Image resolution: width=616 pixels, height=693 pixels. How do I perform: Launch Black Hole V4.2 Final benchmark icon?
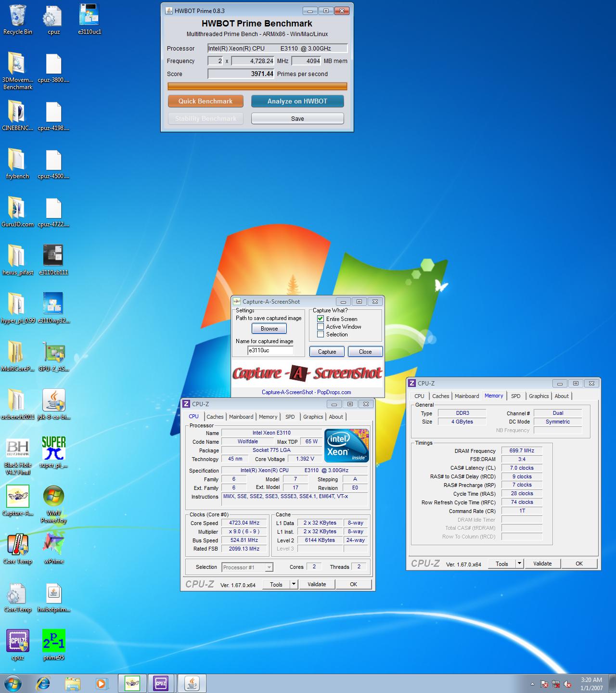point(18,456)
